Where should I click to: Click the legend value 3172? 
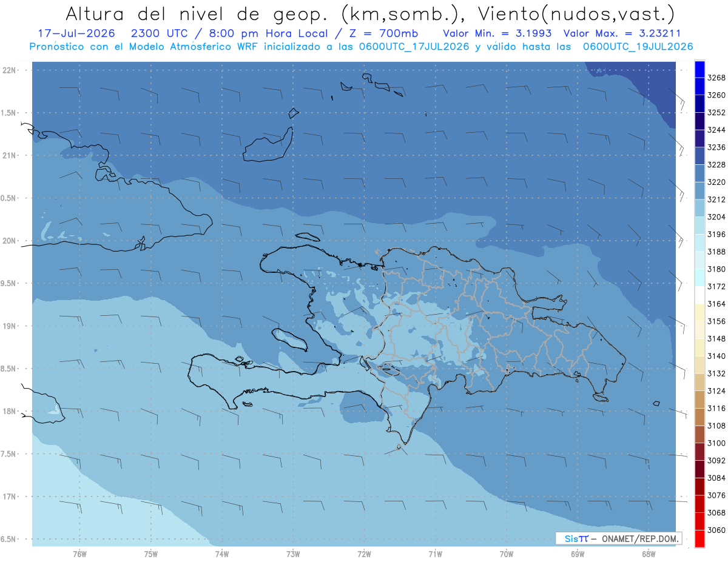coord(716,286)
